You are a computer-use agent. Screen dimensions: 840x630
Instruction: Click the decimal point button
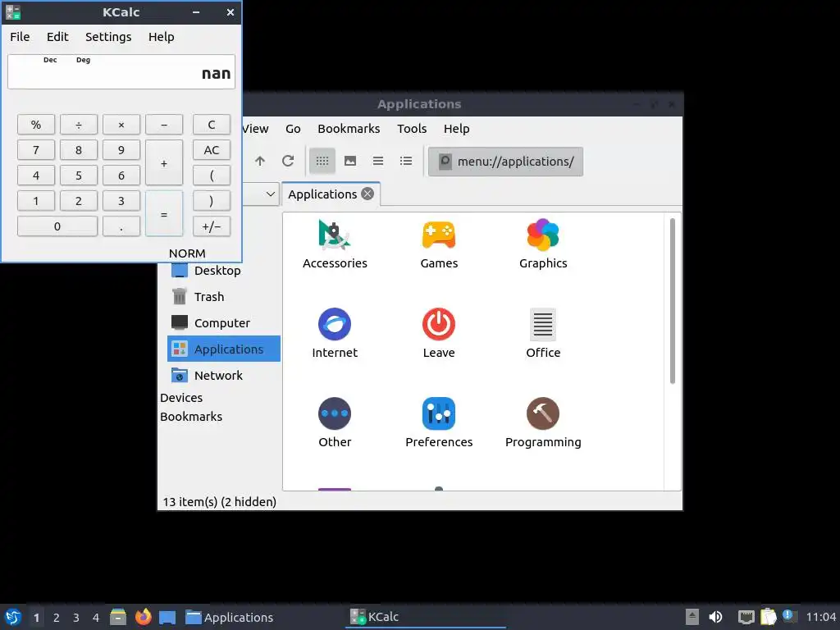pyautogui.click(x=121, y=226)
